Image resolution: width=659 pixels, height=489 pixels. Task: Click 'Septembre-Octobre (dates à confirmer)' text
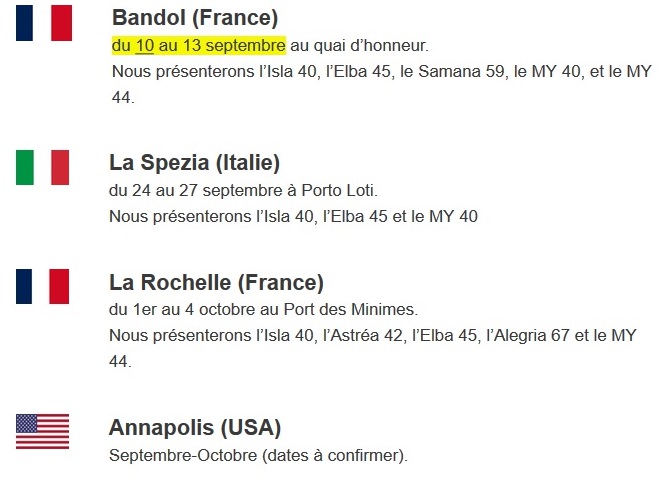click(258, 455)
